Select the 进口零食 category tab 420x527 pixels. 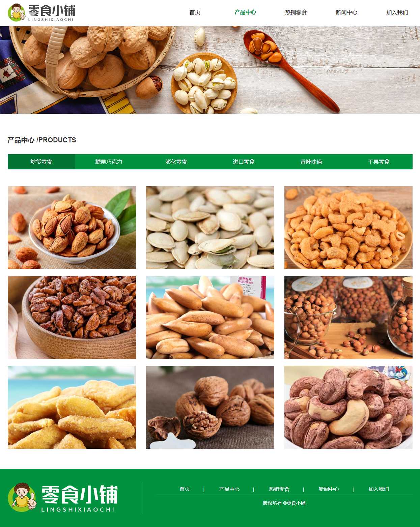[244, 162]
